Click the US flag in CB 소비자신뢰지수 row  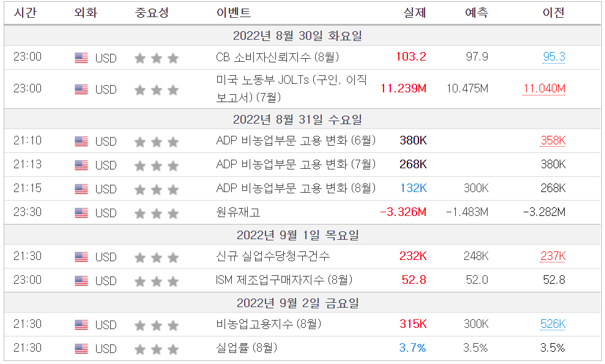81,58
